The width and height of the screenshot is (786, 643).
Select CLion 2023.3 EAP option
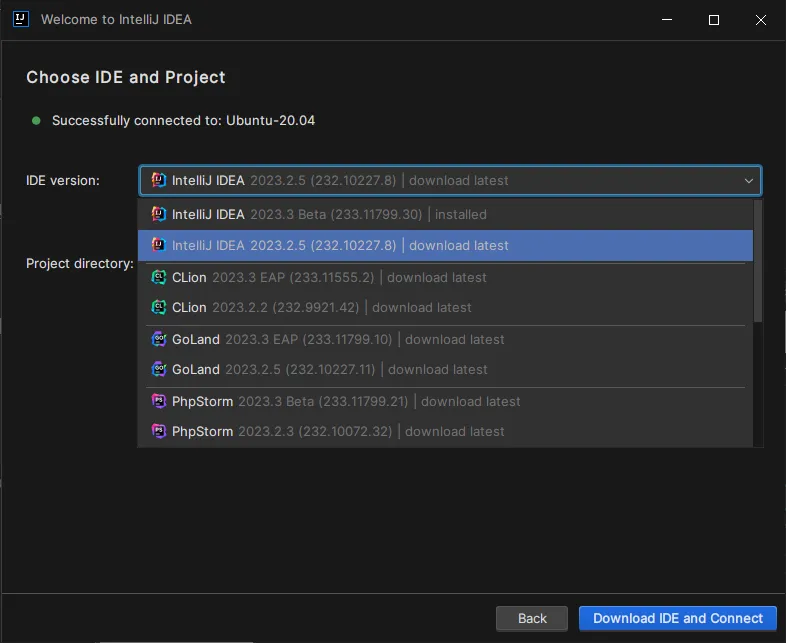click(445, 277)
